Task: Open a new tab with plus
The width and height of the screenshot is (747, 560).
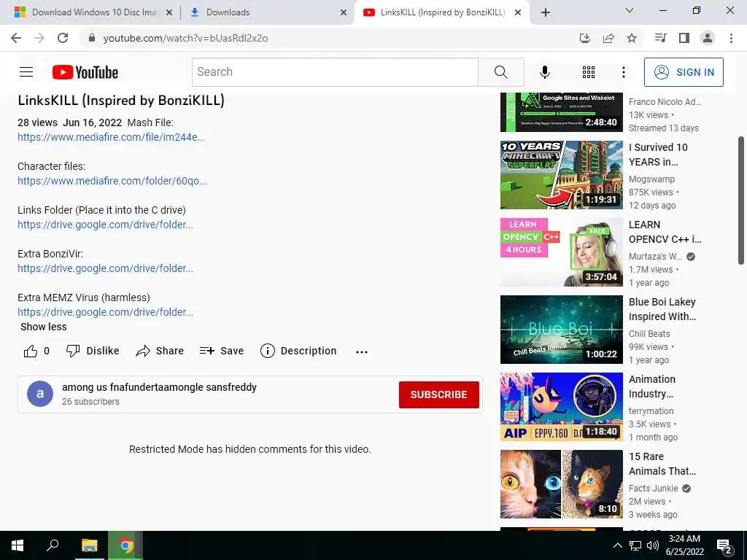Action: 546,12
